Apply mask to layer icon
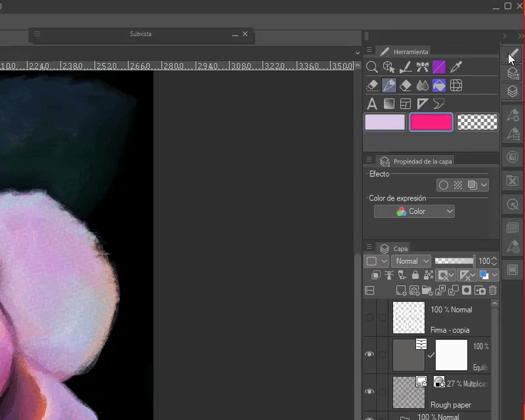Screen dimensions: 525x420 (x=480, y=290)
